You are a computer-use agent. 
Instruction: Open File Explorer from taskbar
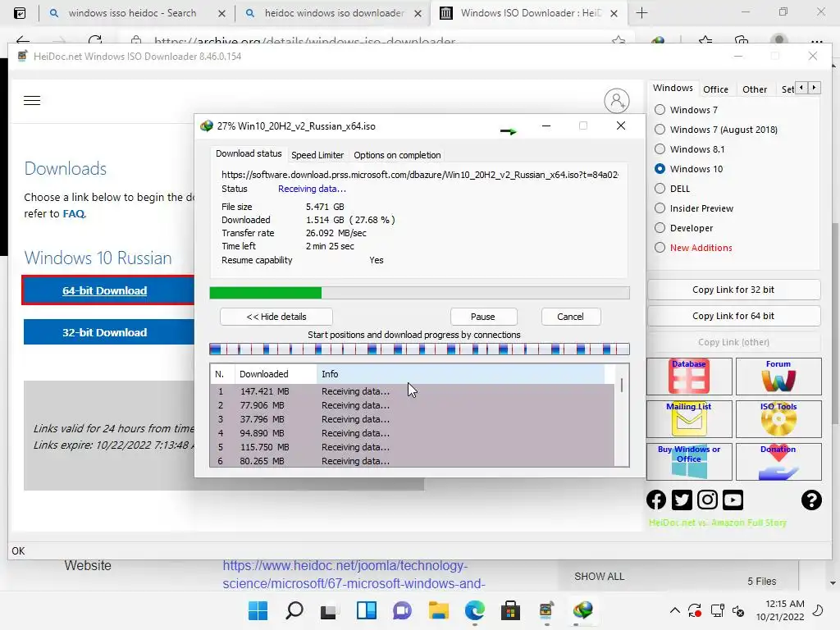pyautogui.click(x=438, y=610)
